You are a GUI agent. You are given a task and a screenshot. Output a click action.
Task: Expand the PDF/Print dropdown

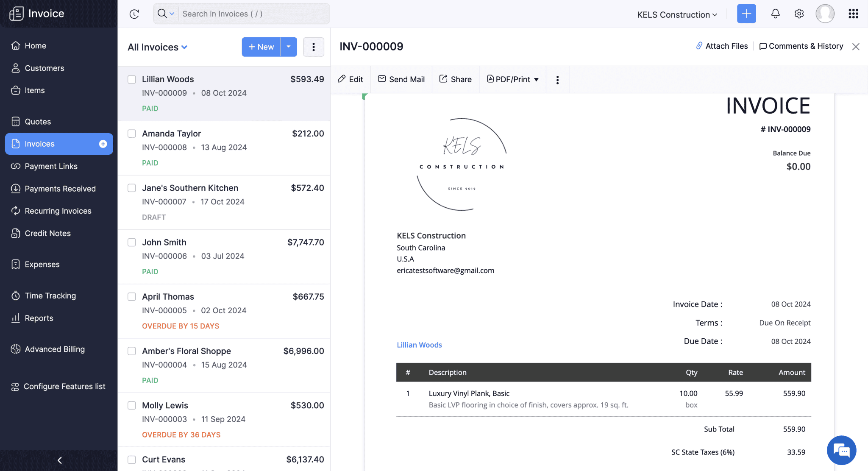coord(512,79)
